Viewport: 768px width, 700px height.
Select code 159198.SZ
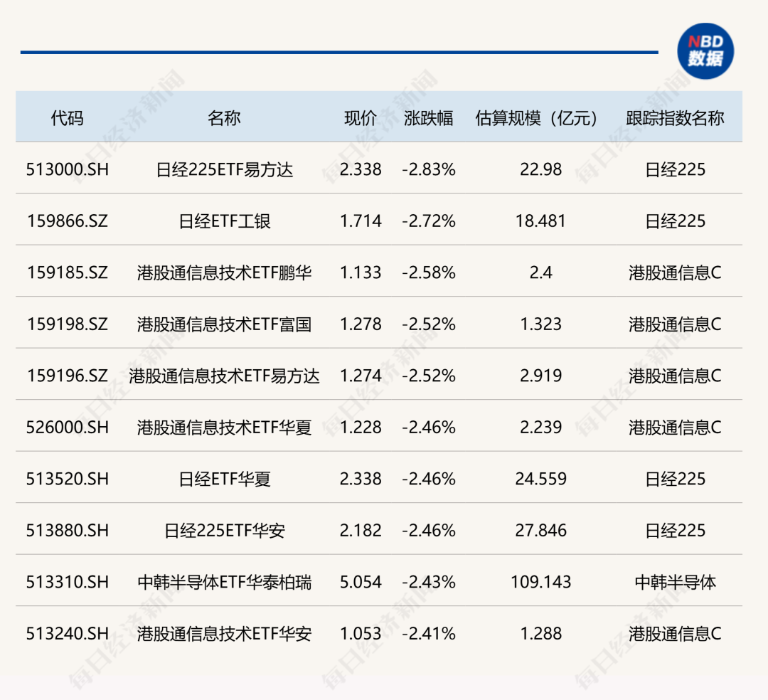[67, 324]
